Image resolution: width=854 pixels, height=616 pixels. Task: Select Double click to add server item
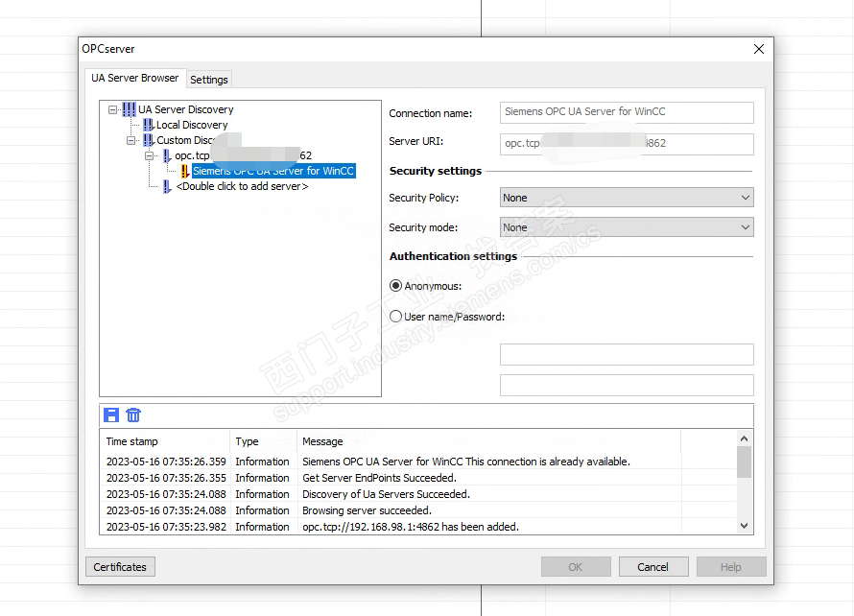click(x=242, y=186)
